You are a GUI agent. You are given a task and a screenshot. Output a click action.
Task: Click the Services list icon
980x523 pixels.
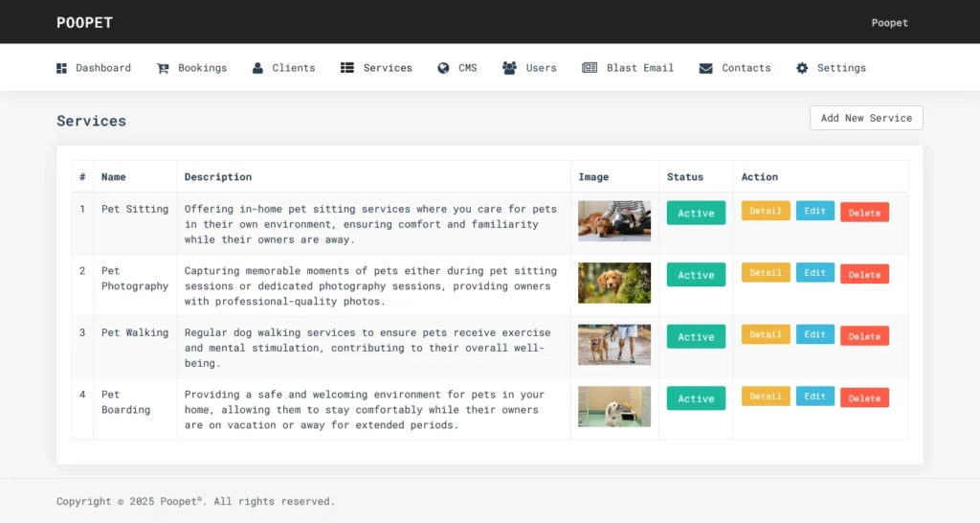[x=347, y=68]
